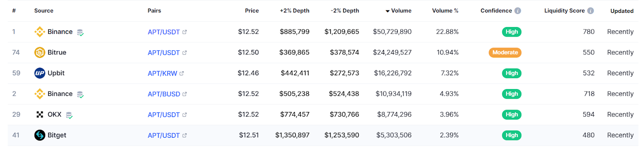Click the Binance logo in row 1
Screen dimensions: 644x147
coord(39,32)
